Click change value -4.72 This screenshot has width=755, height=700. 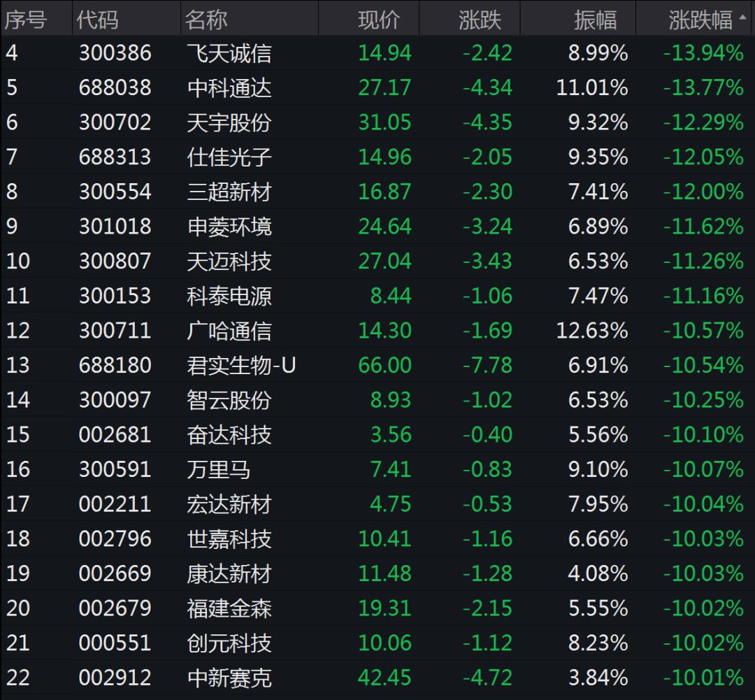[487, 678]
